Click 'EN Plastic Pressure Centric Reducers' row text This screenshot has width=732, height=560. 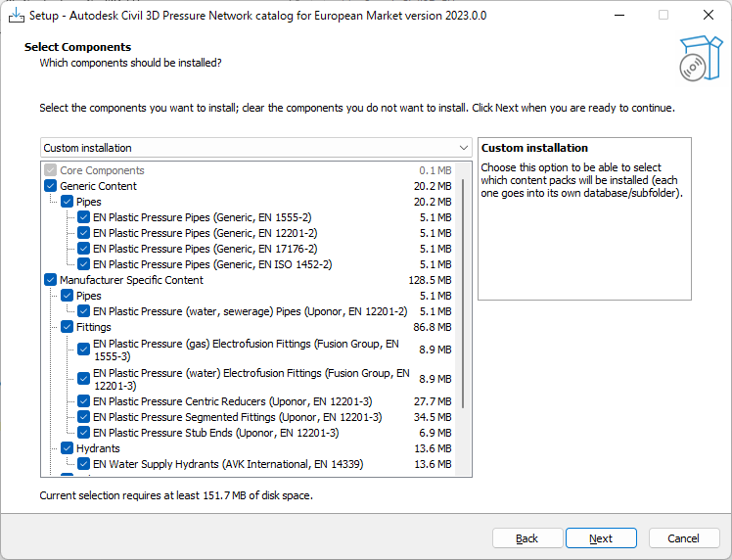coord(233,401)
